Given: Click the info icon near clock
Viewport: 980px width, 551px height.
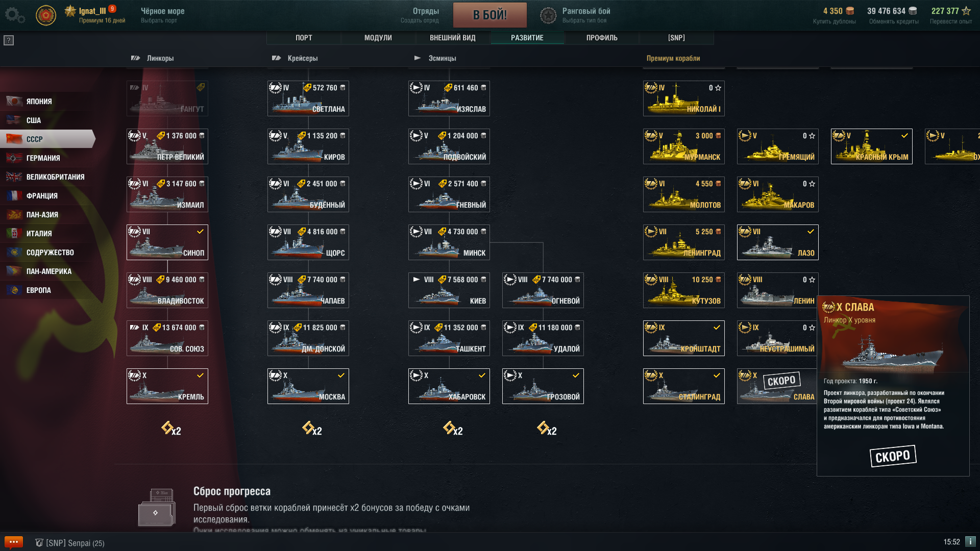Looking at the screenshot, I should click(970, 541).
